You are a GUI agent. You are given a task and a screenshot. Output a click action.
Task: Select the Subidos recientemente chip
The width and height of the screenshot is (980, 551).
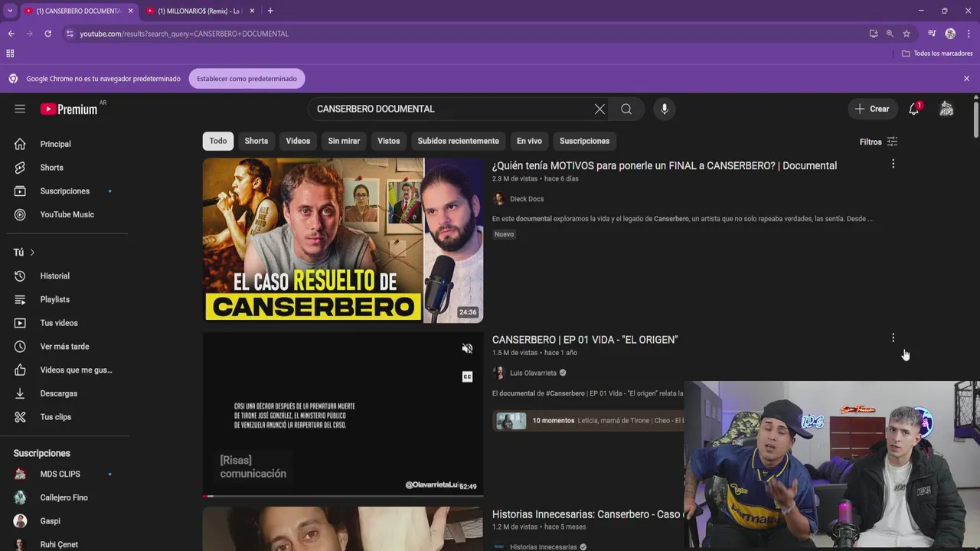coord(458,141)
